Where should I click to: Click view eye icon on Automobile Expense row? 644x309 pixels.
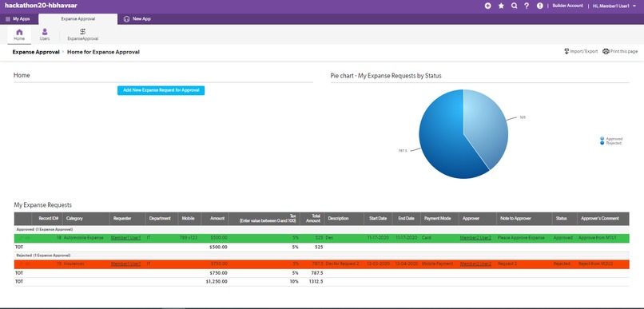[27, 238]
